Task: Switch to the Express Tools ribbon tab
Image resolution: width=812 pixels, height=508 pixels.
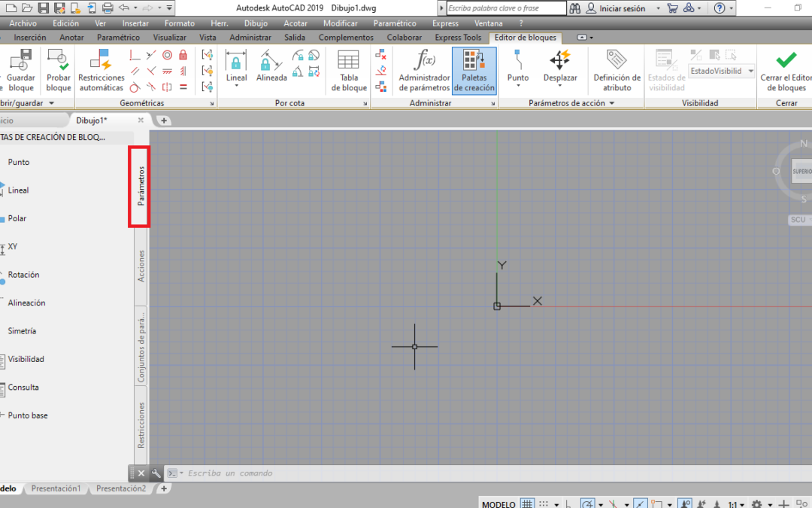Action: pyautogui.click(x=458, y=38)
